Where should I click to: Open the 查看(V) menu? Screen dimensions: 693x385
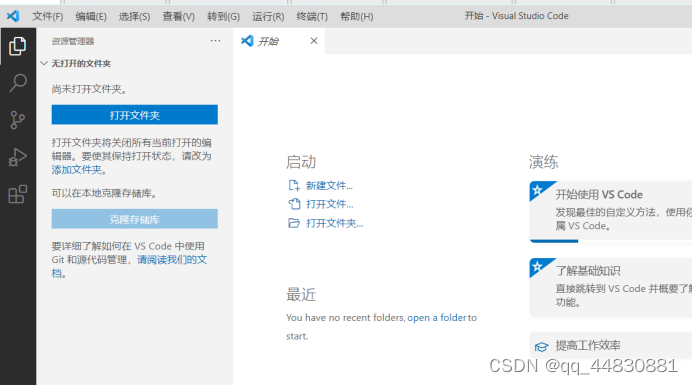(179, 17)
